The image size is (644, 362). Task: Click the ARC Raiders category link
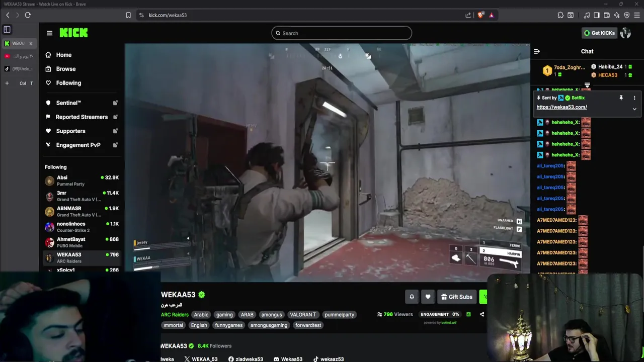pos(175,315)
